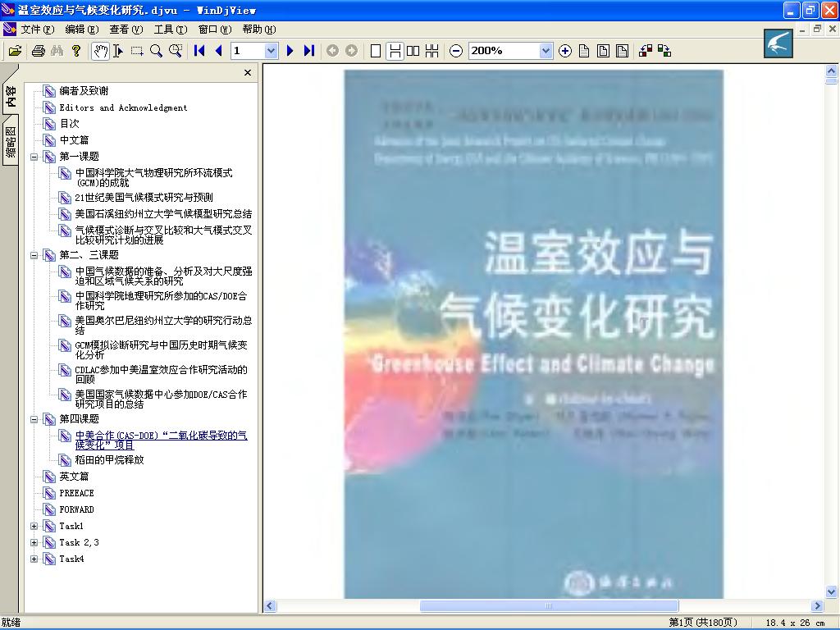The height and width of the screenshot is (630, 840).
Task: Select the magnifying glass zoom tool
Action: [x=156, y=51]
